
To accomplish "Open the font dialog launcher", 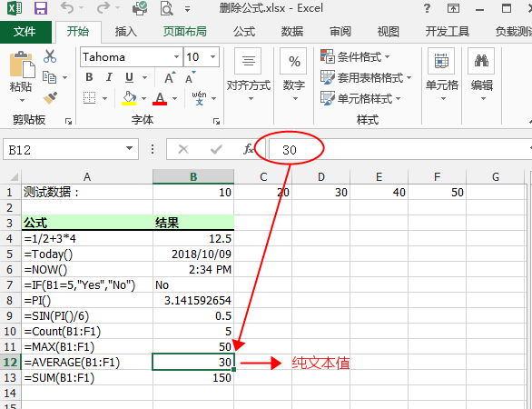I will tap(216, 121).
